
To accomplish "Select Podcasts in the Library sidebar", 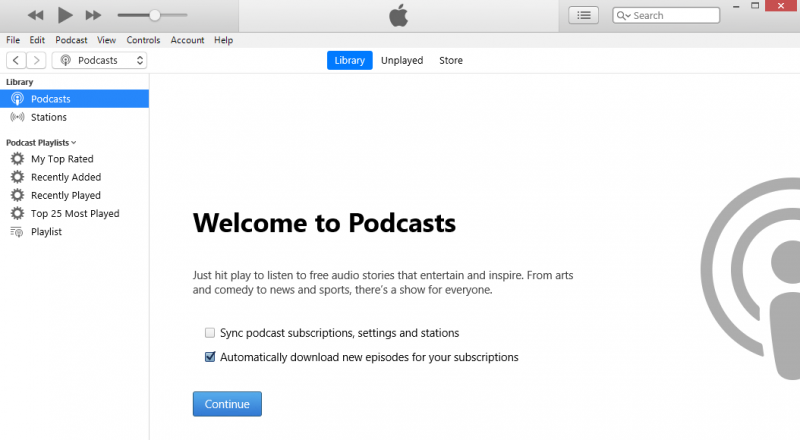I will point(74,99).
